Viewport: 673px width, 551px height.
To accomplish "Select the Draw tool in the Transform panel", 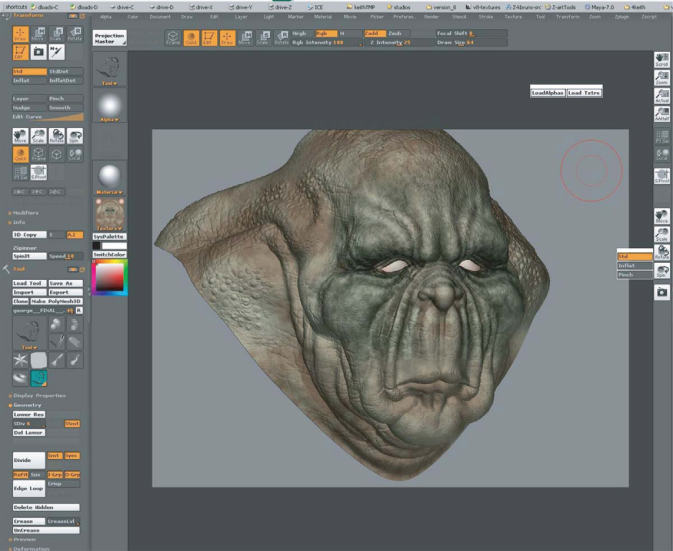I will 21,33.
